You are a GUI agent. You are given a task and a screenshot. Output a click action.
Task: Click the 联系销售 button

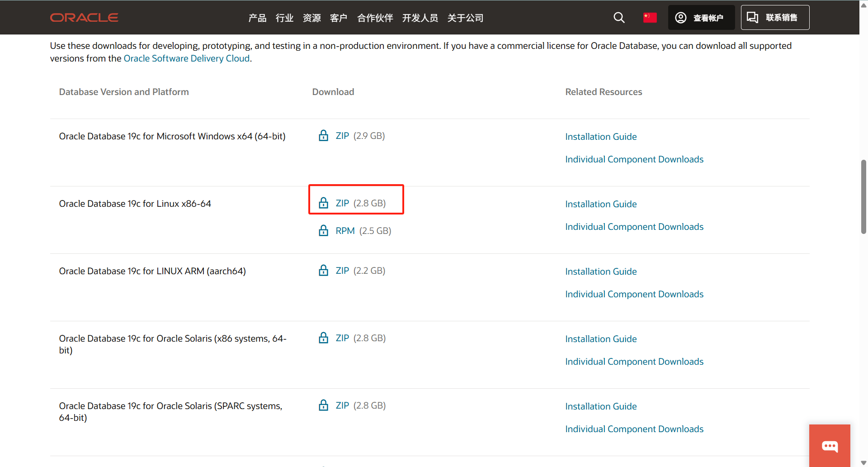[x=775, y=18]
